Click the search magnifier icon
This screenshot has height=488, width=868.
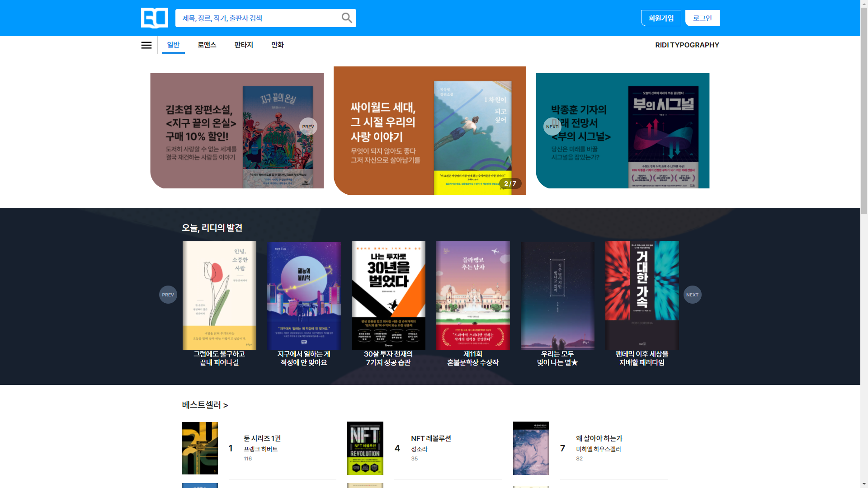tap(346, 18)
